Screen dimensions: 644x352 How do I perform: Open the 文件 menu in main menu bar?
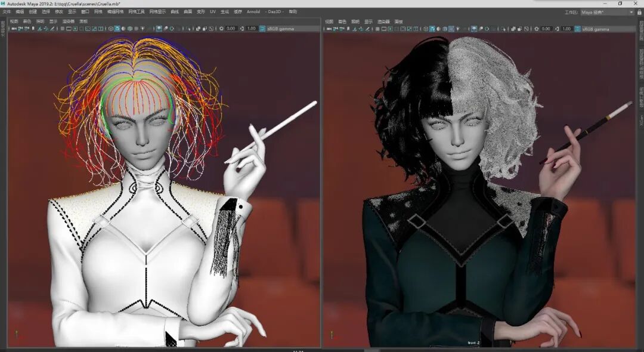tap(7, 12)
